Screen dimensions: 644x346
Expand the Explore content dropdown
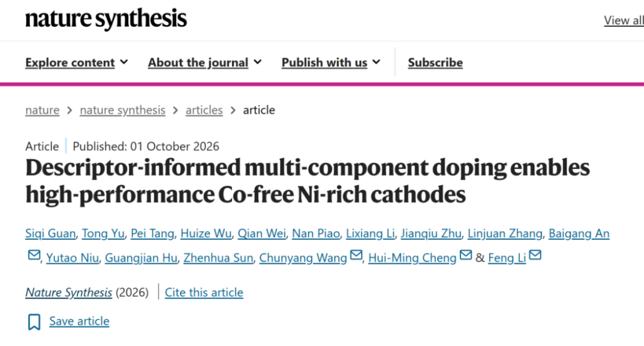click(76, 63)
